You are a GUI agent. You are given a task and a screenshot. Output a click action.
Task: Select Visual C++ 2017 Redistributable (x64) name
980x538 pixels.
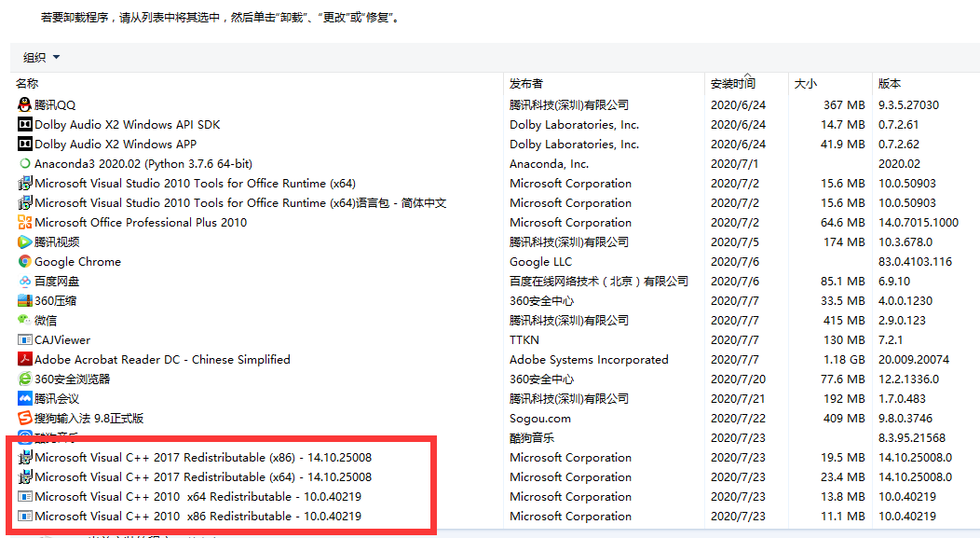[203, 476]
